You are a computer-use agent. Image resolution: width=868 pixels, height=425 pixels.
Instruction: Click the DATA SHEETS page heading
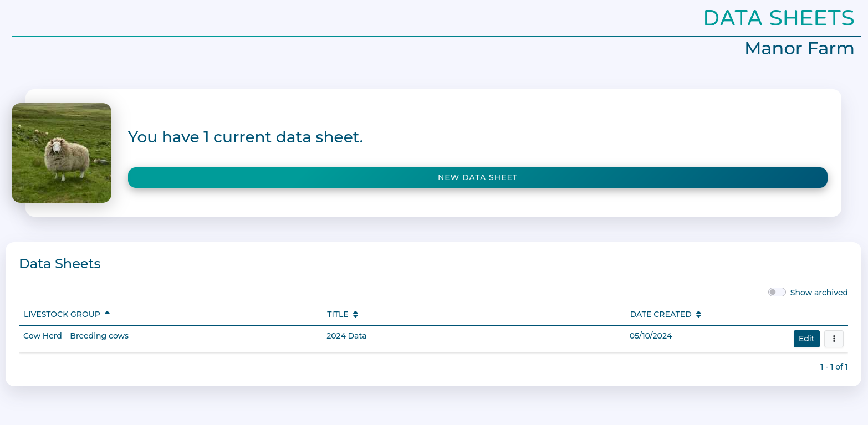coord(778,18)
